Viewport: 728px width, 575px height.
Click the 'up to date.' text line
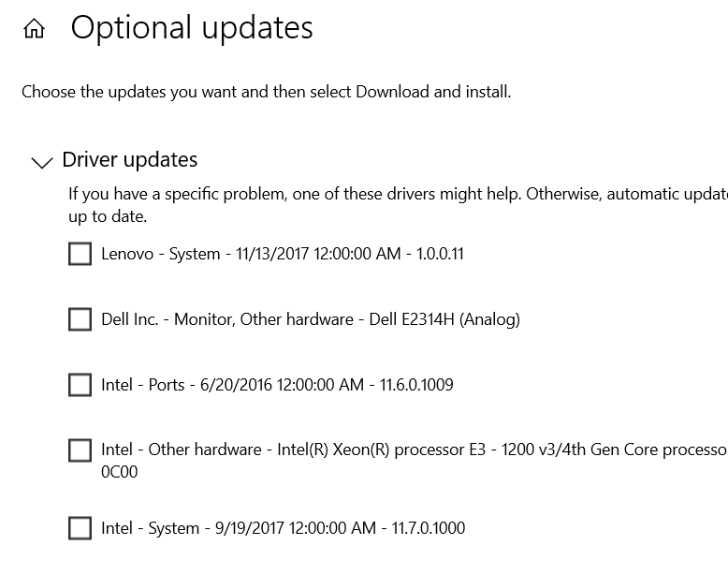point(108,216)
